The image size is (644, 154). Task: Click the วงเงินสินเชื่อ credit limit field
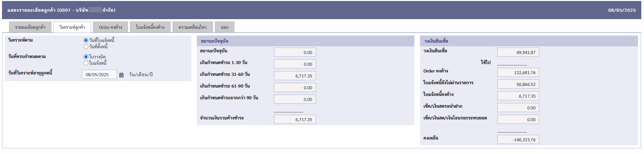tap(518, 52)
